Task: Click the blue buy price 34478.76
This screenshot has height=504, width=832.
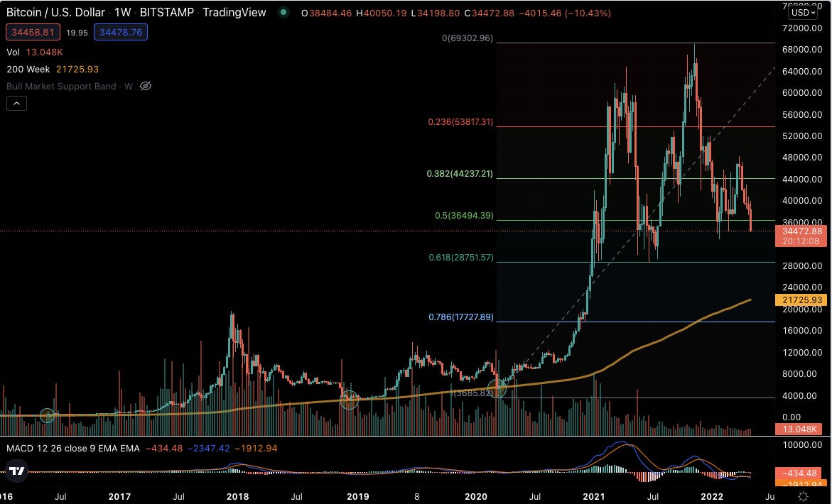Action: pyautogui.click(x=121, y=33)
